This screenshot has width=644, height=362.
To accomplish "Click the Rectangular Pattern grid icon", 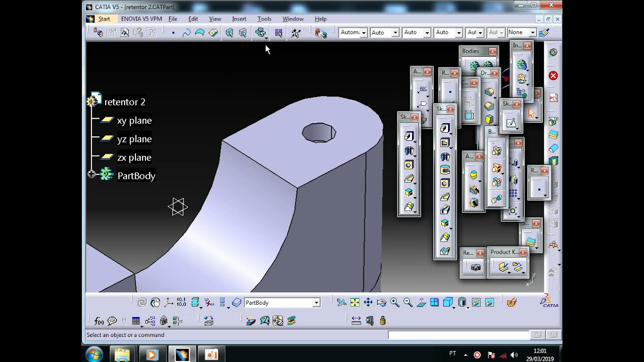I will [x=513, y=194].
